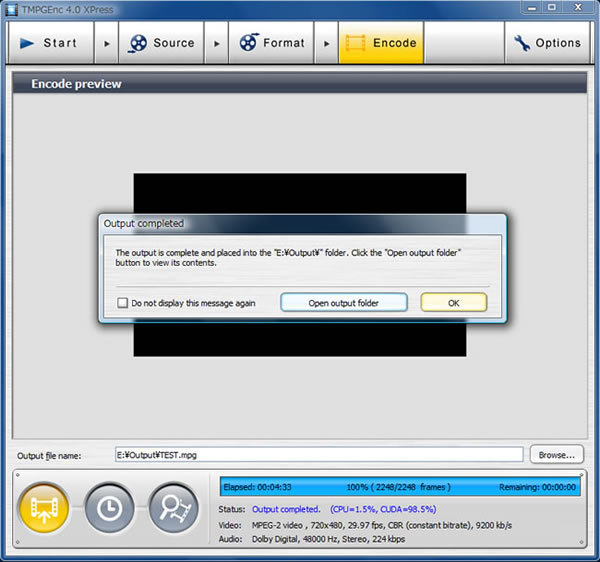Click the 'Elapsed: 00:04:33' text
Image resolution: width=600 pixels, height=562 pixels.
[x=257, y=487]
